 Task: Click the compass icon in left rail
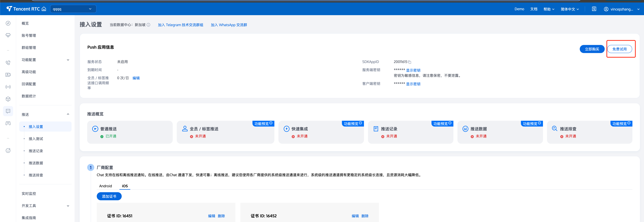pos(8,23)
